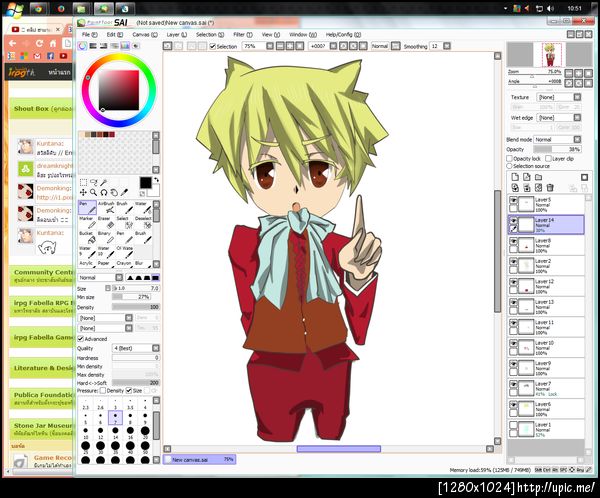This screenshot has width=600, height=498.
Task: Toggle the Selection checkbox in the toolbar
Action: coord(213,46)
